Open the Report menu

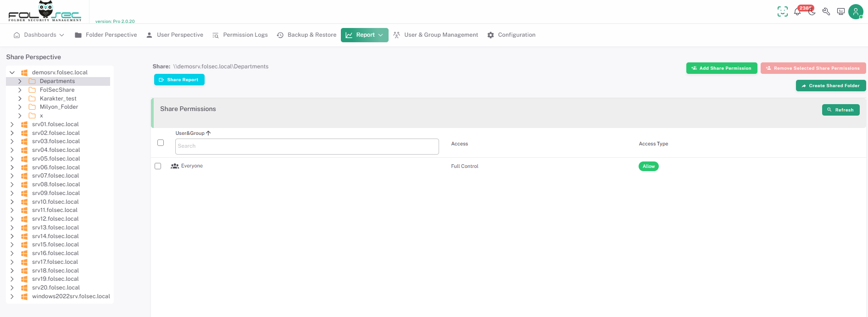(x=364, y=35)
